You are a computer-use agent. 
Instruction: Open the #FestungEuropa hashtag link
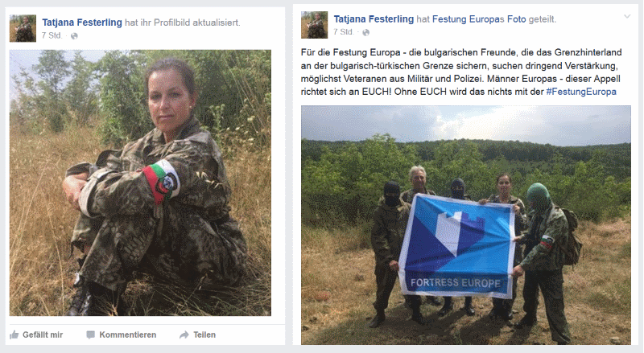(x=581, y=92)
